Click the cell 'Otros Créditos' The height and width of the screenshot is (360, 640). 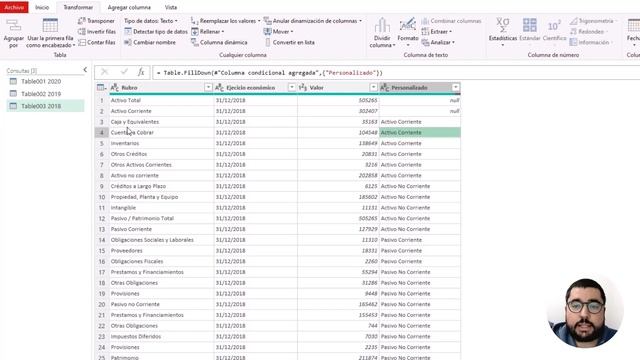point(161,154)
